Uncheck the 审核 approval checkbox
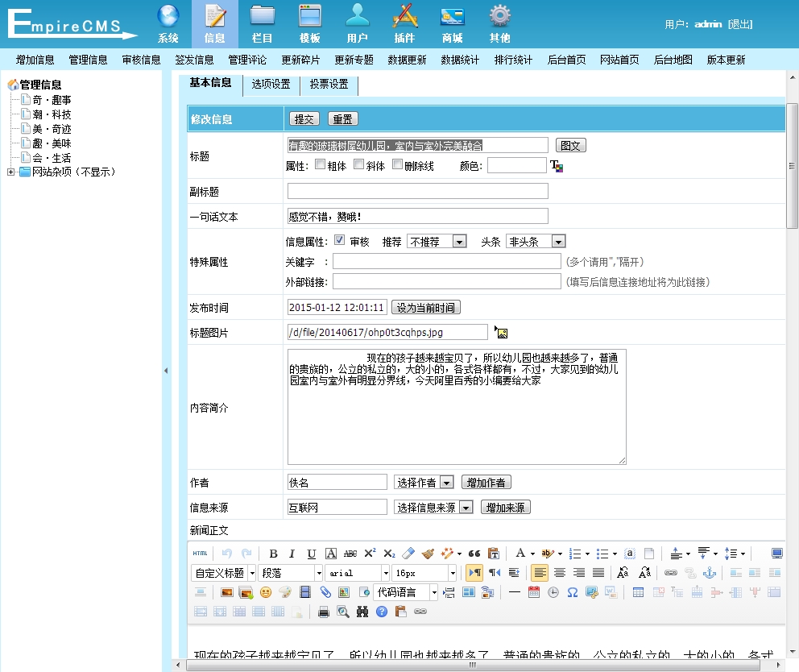 [339, 240]
